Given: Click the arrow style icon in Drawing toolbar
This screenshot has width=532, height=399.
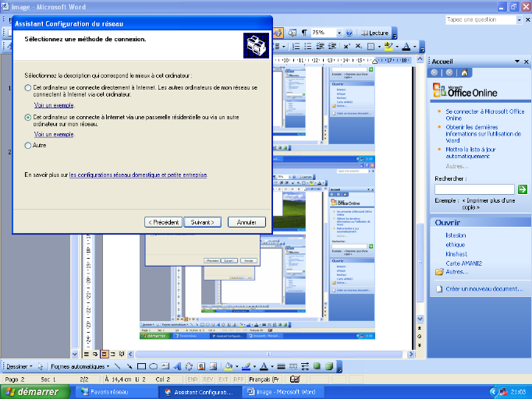Looking at the screenshot, I should [305, 366].
